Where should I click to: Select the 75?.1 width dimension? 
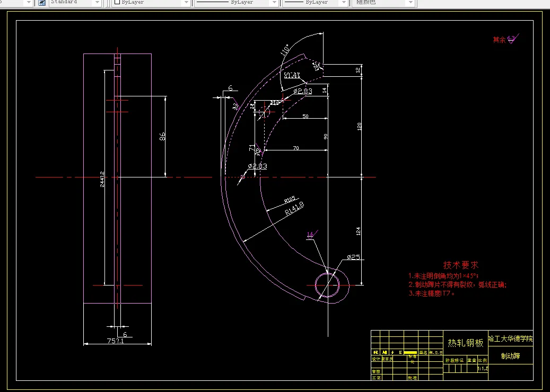(x=116, y=341)
